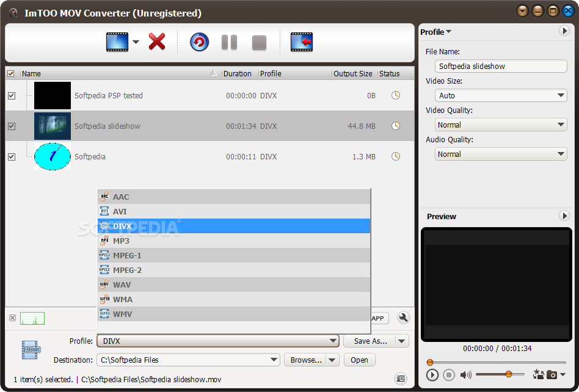Sort by the Output Size column header
Screen dimensions: 579x392
pos(354,73)
